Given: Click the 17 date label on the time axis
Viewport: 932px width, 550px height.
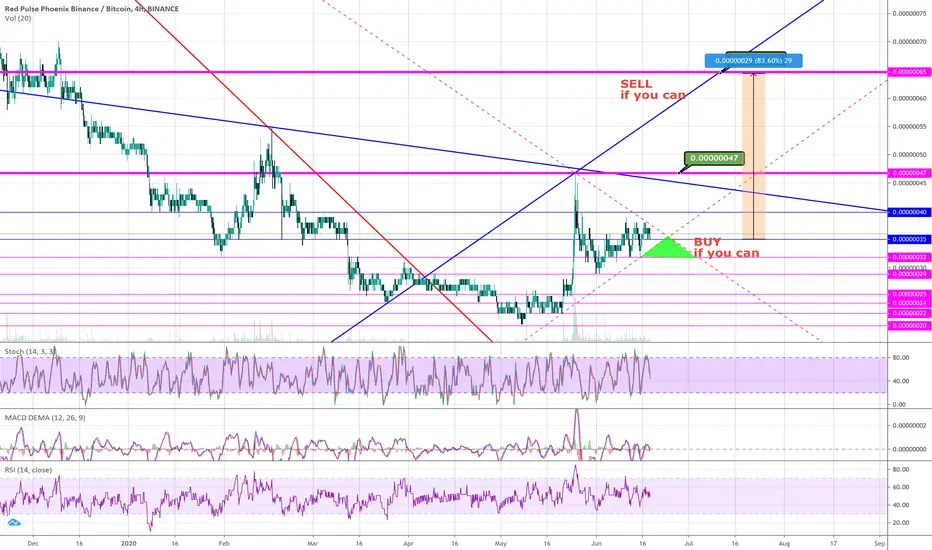Looking at the screenshot, I should [833, 543].
